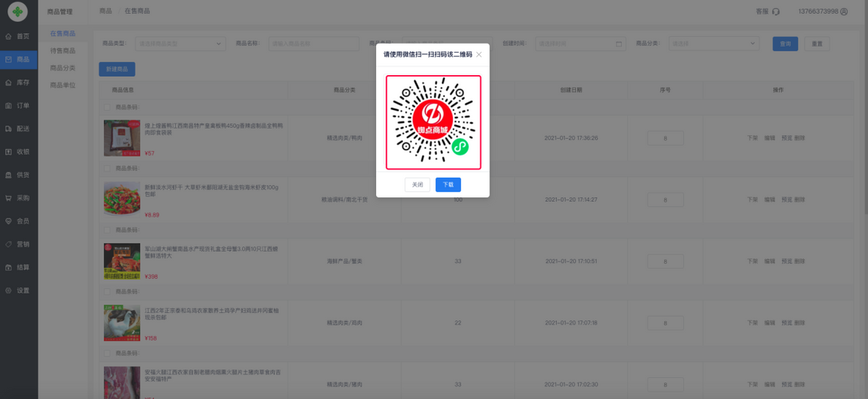
Task: Click 删除 for the 江西2年正宗泰和乌鸡 row
Action: [x=799, y=322]
